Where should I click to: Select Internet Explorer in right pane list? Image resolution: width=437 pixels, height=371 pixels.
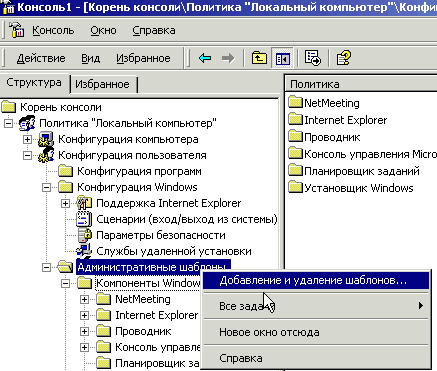coord(346,120)
